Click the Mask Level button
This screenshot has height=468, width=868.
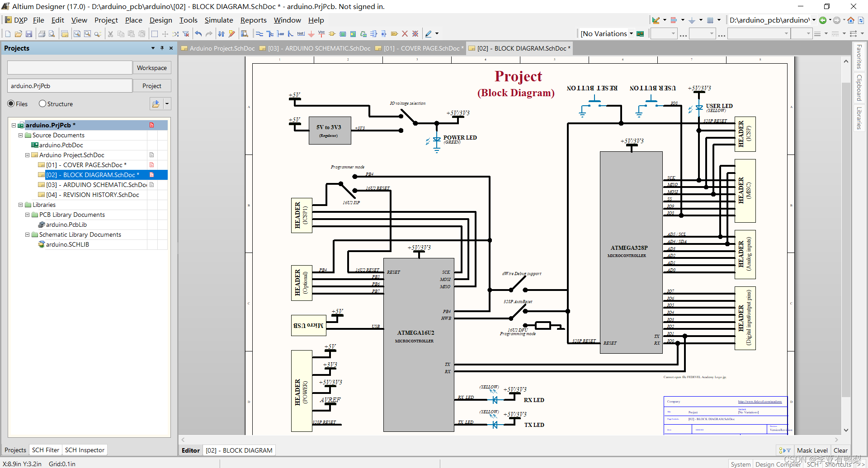(812, 450)
